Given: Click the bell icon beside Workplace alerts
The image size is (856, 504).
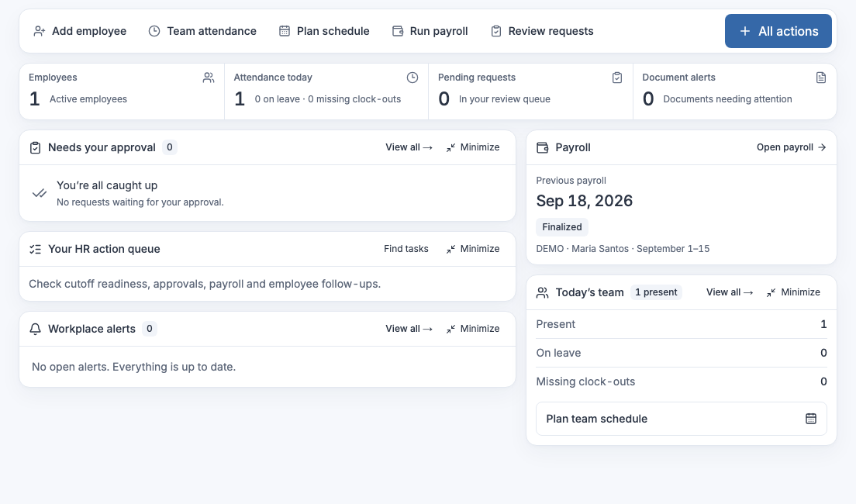Looking at the screenshot, I should coord(35,329).
